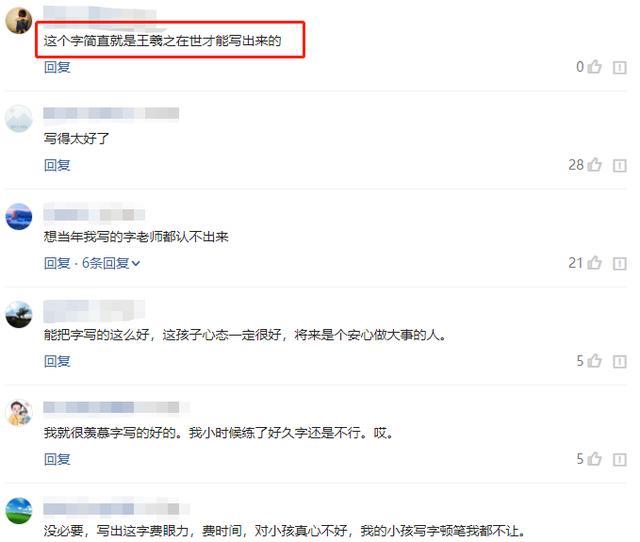Like the comment 写得太好了 with 28 likes
Viewport: 640px width, 542px height.
tap(595, 165)
